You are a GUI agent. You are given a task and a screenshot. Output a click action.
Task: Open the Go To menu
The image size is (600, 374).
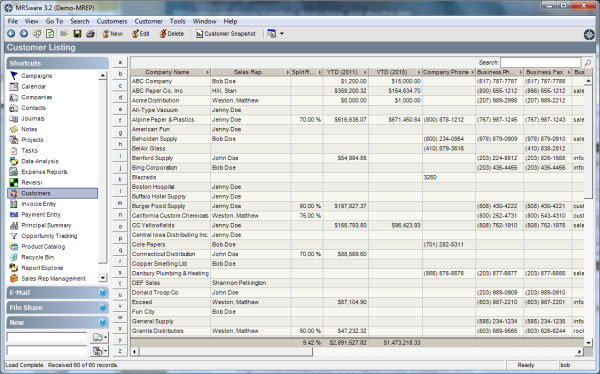click(54, 21)
